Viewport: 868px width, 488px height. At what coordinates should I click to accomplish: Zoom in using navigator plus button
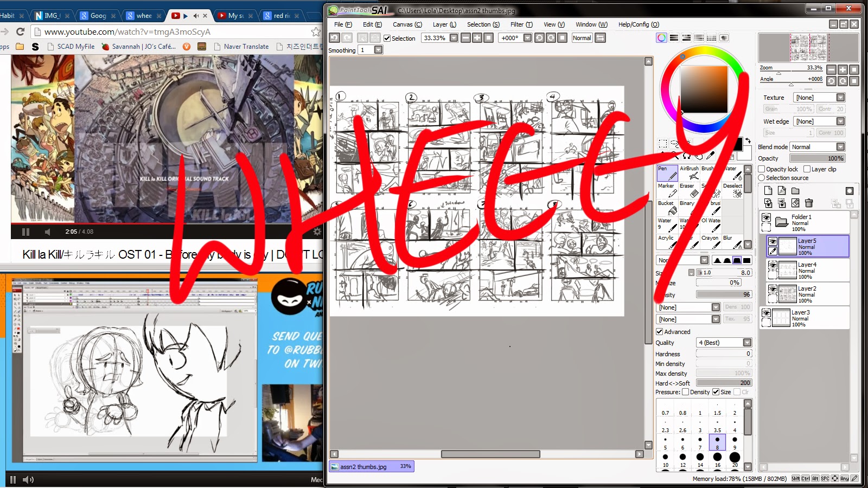point(843,69)
